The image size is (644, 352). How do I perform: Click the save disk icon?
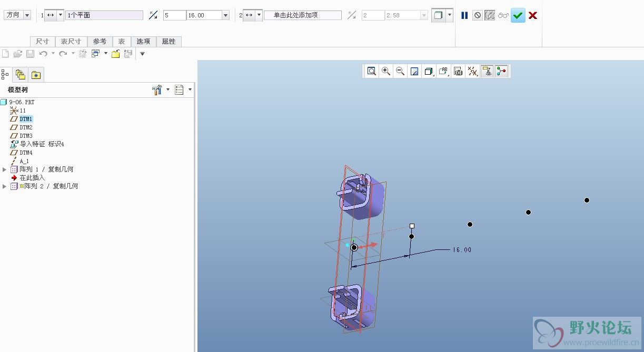(30, 54)
